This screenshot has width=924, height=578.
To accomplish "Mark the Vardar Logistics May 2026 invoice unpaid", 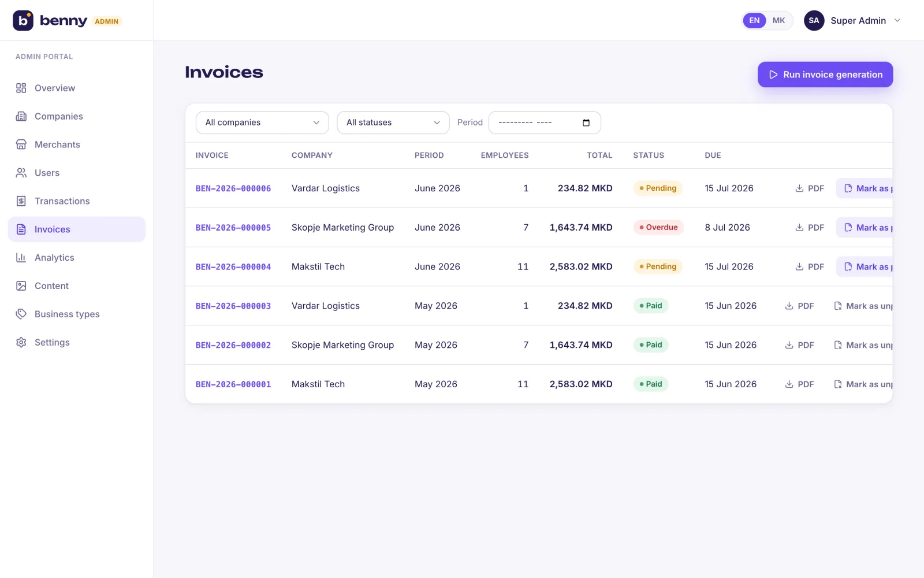I will click(x=863, y=306).
